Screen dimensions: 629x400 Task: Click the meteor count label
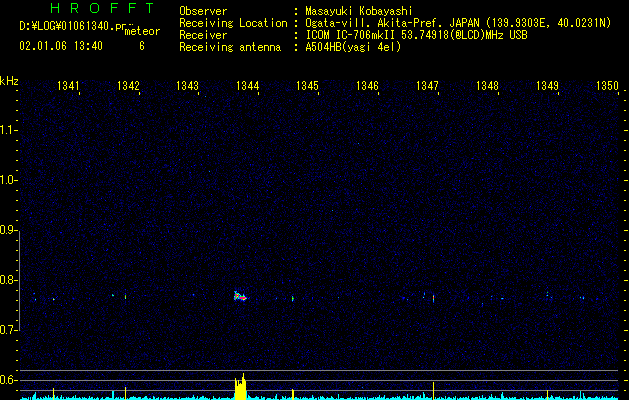point(142,31)
